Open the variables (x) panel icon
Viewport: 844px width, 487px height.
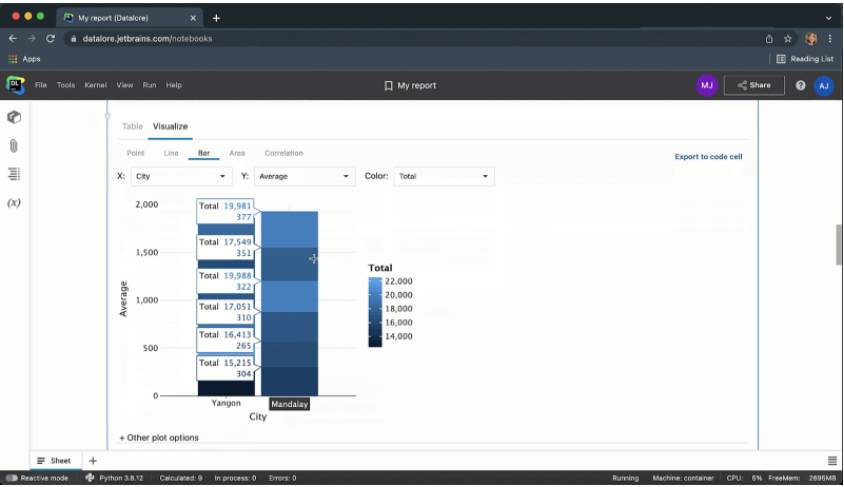pyautogui.click(x=14, y=203)
